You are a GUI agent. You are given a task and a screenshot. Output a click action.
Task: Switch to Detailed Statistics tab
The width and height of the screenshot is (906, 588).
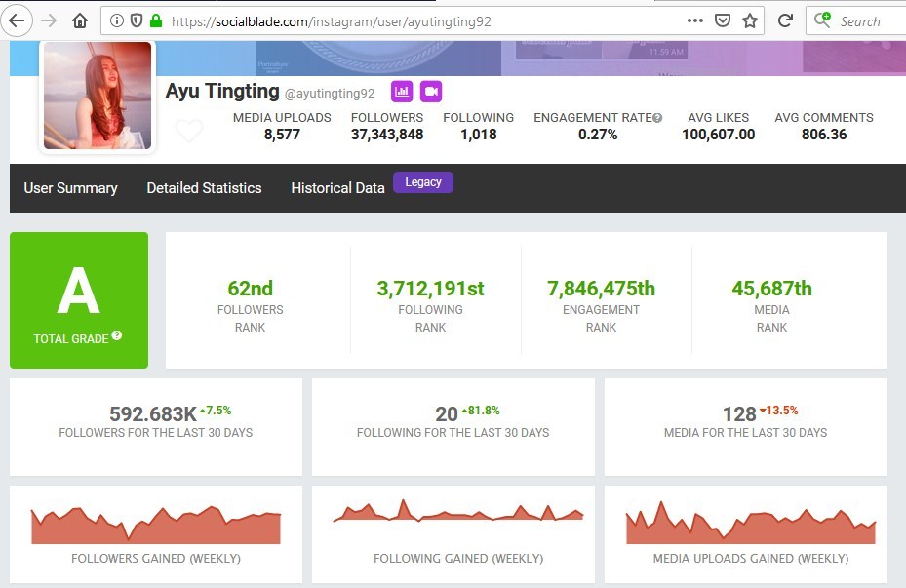[x=204, y=188]
